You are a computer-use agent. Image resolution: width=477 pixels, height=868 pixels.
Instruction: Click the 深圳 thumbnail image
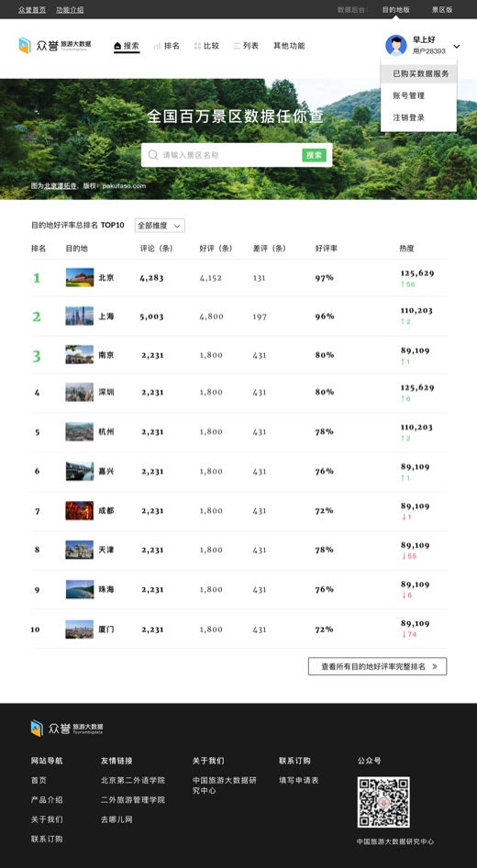coord(80,393)
